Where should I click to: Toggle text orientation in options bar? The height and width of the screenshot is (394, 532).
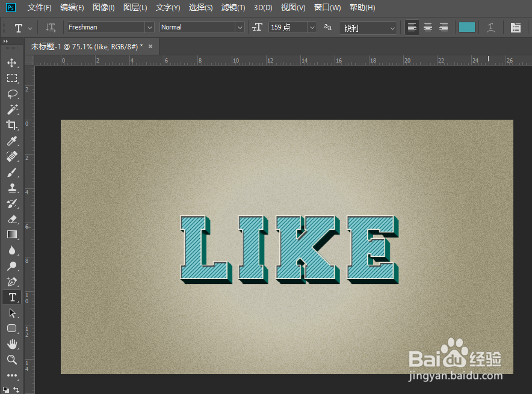[51, 28]
